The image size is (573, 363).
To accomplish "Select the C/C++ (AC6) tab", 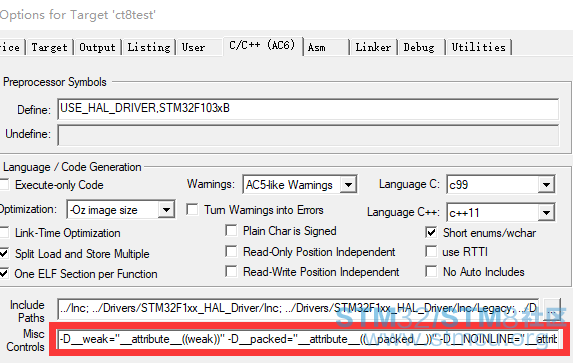I will pos(262,45).
